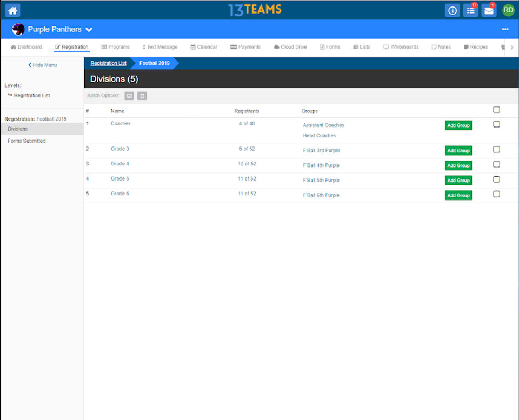519x420 pixels.
Task: Click the Name column header
Action: (x=117, y=111)
